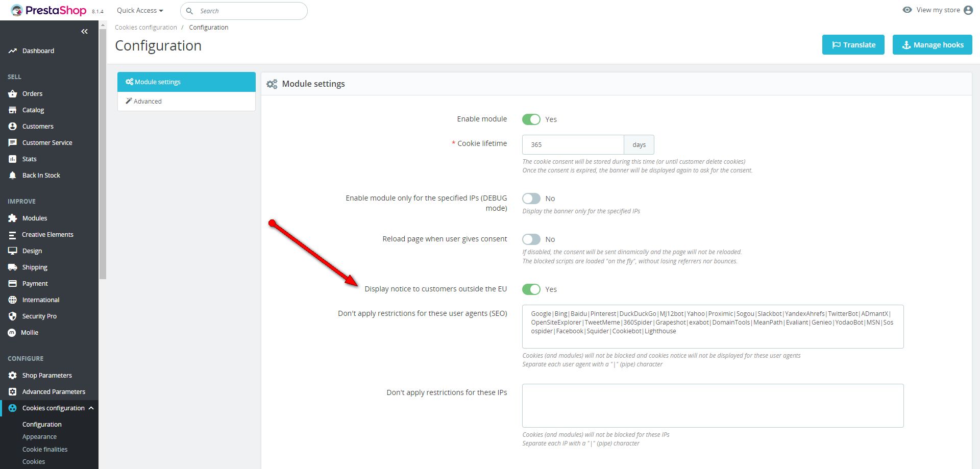The image size is (980, 469).
Task: Click the Orders basket icon in sidebar
Action: (13, 94)
